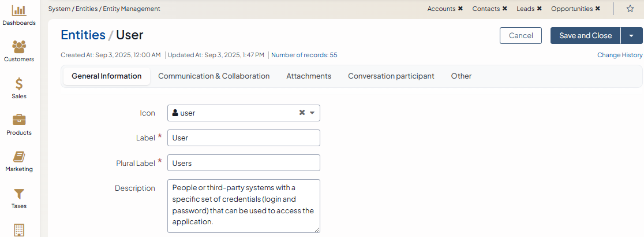
Task: Open the Marketing sidebar icon
Action: 19,157
